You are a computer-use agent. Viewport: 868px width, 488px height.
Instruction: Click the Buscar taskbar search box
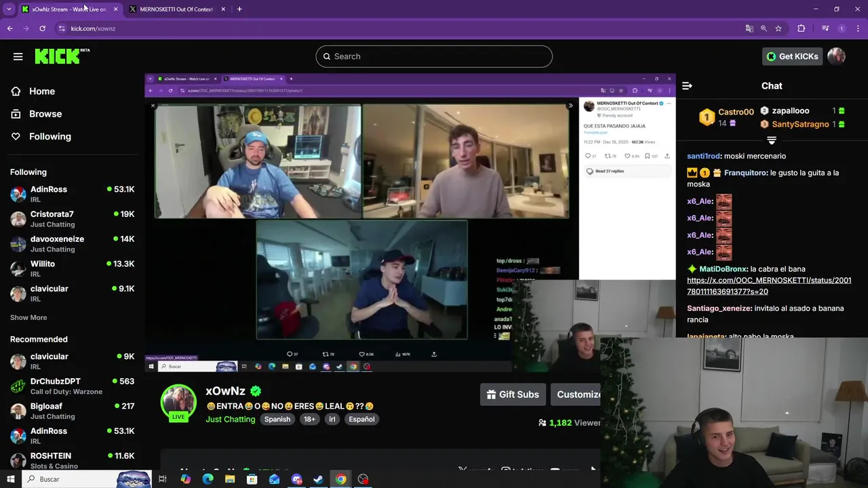[x=86, y=479]
